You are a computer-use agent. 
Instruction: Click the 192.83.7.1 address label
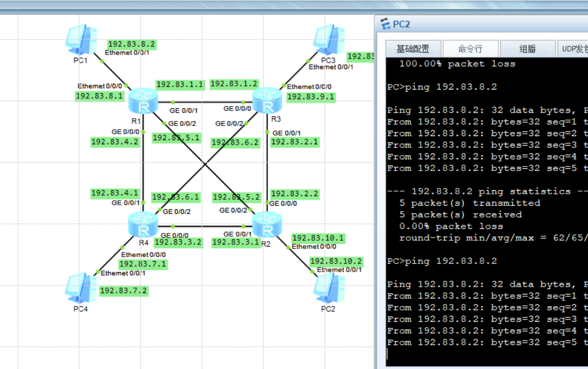pos(143,264)
